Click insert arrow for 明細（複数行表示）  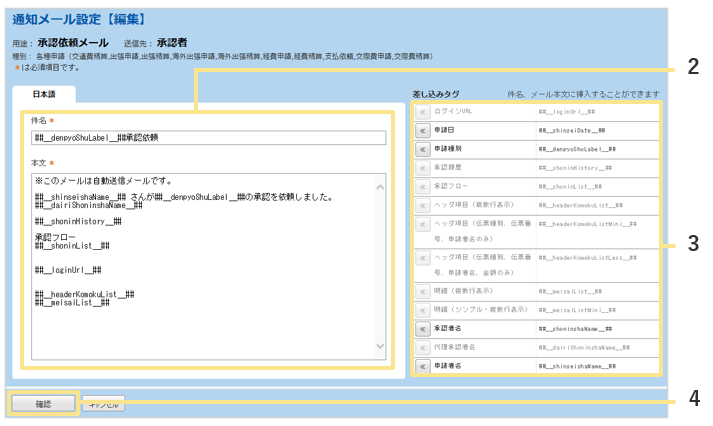coord(422,290)
